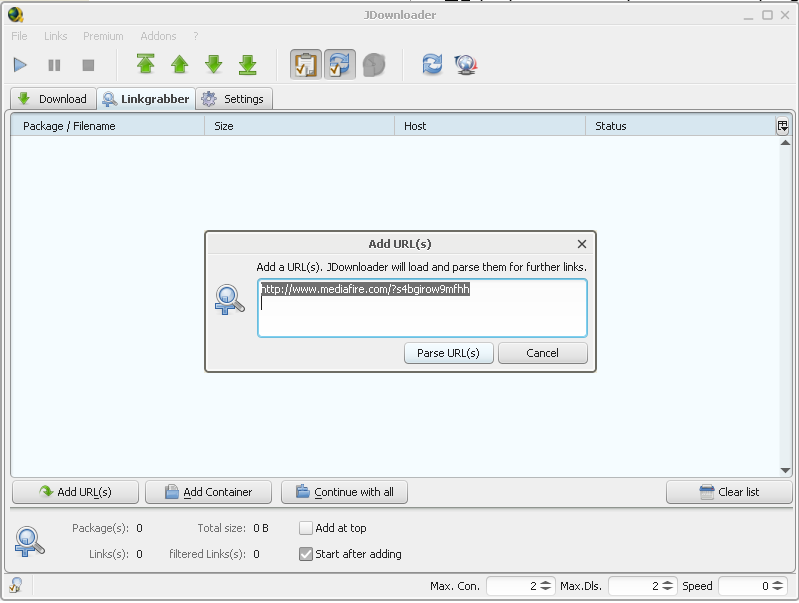
Task: Toggle clipboard monitoring icon
Action: (x=306, y=64)
